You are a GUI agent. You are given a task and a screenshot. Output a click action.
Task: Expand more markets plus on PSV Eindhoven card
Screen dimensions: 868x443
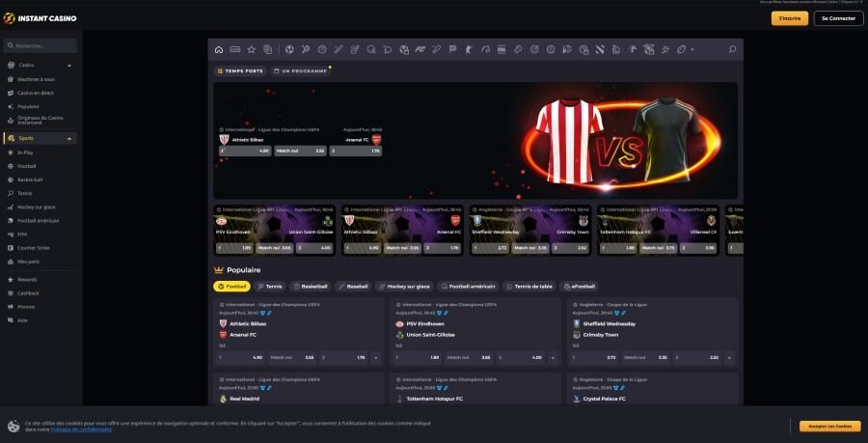click(553, 358)
